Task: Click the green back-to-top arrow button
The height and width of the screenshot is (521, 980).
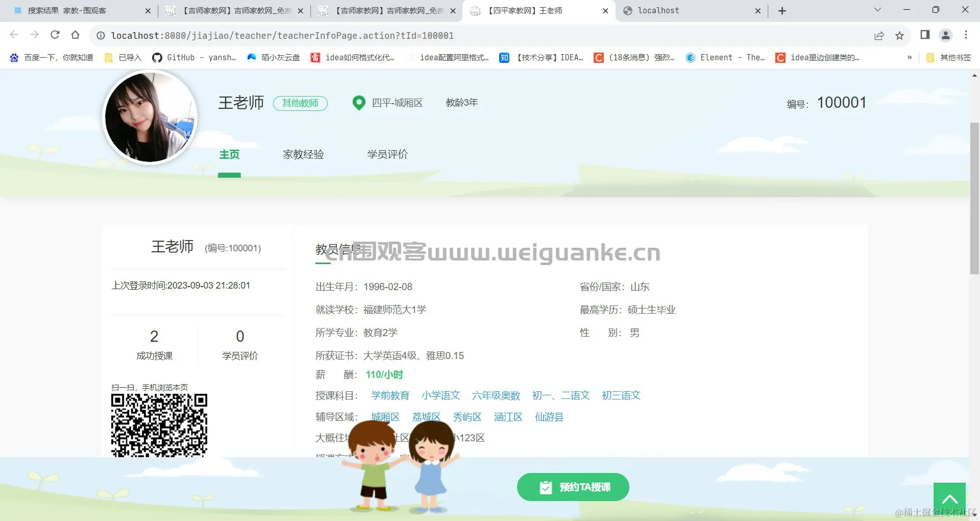Action: pos(949,499)
